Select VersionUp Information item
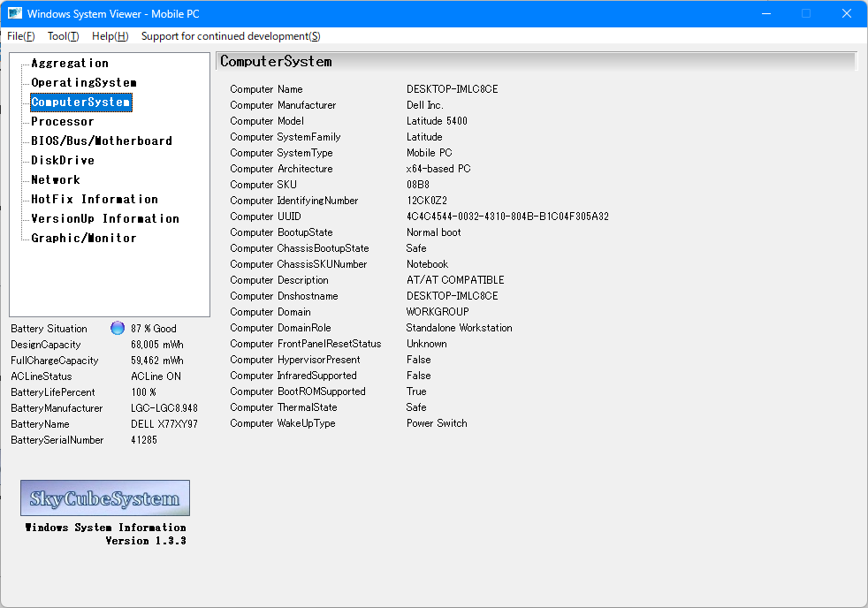 (105, 219)
